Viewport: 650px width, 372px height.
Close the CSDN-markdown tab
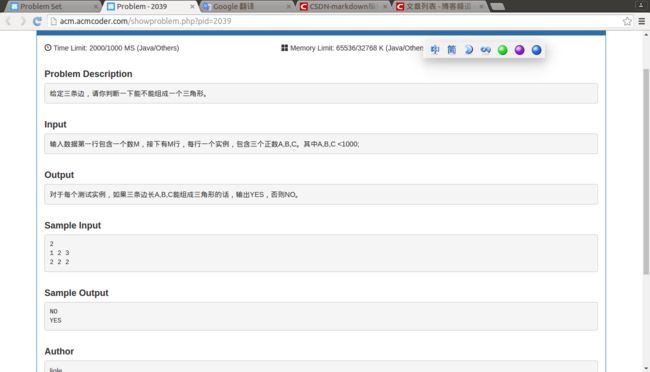(x=385, y=7)
